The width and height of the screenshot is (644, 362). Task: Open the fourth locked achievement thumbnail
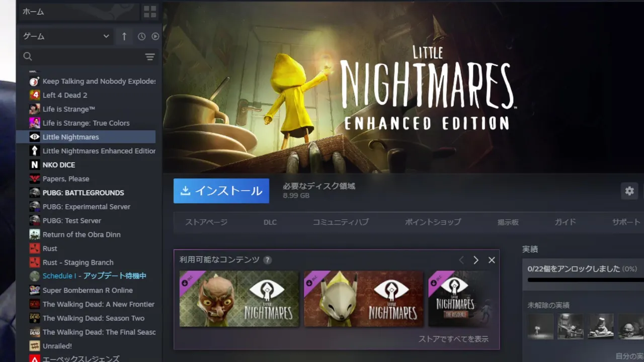point(631,326)
